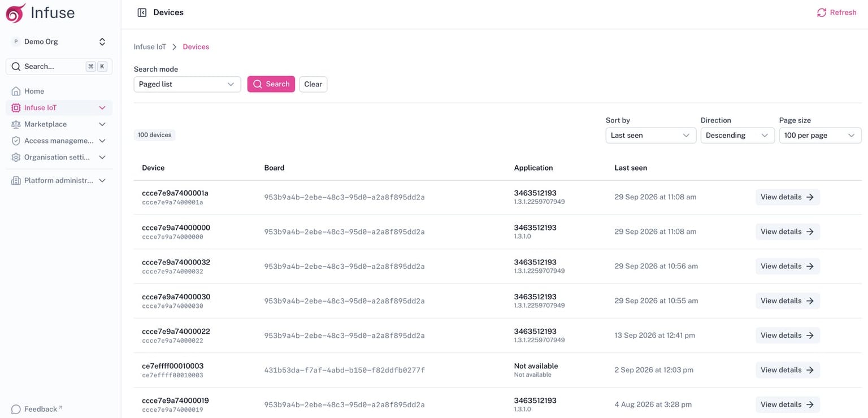Click the Devices page title in header

[168, 12]
